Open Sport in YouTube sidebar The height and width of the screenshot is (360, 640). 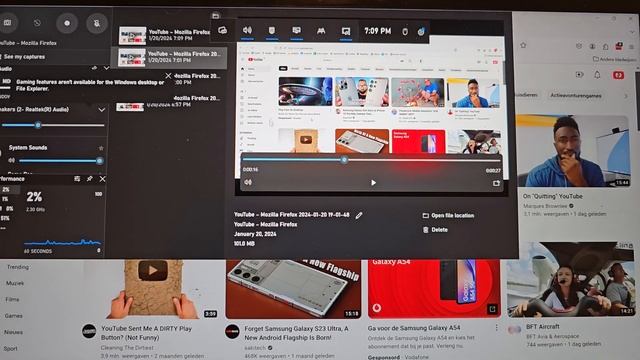coord(10,349)
